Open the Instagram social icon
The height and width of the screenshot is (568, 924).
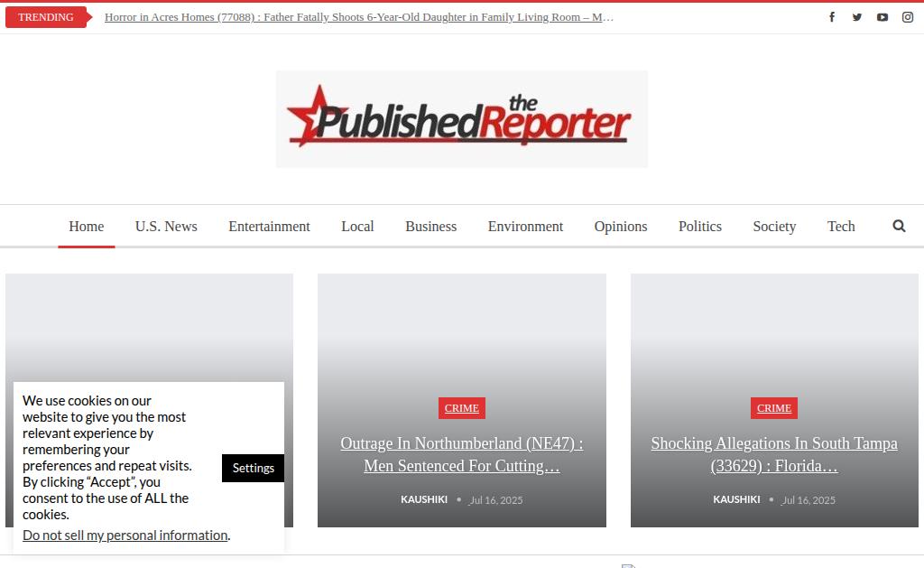908,17
